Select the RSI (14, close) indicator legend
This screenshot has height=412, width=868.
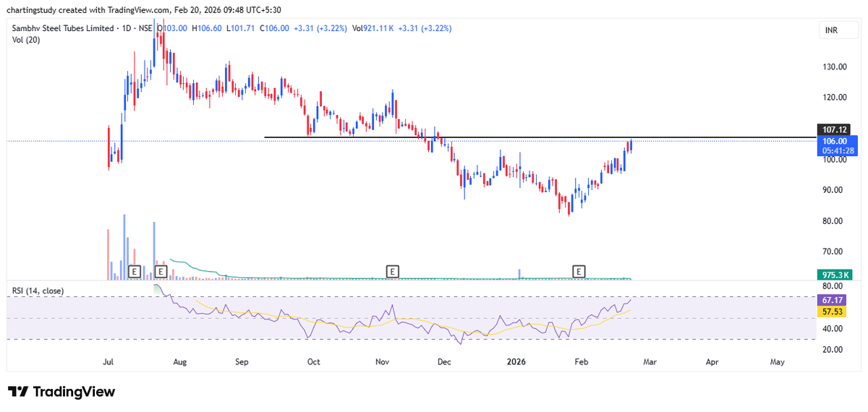pos(38,291)
